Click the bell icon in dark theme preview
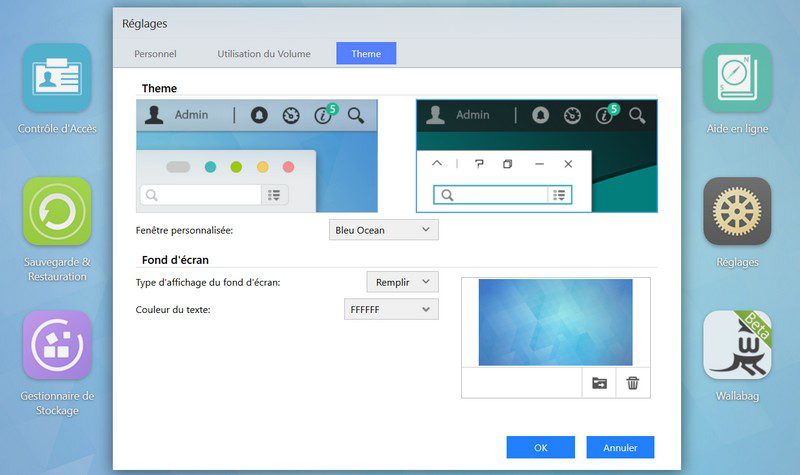This screenshot has height=475, width=800. point(540,115)
